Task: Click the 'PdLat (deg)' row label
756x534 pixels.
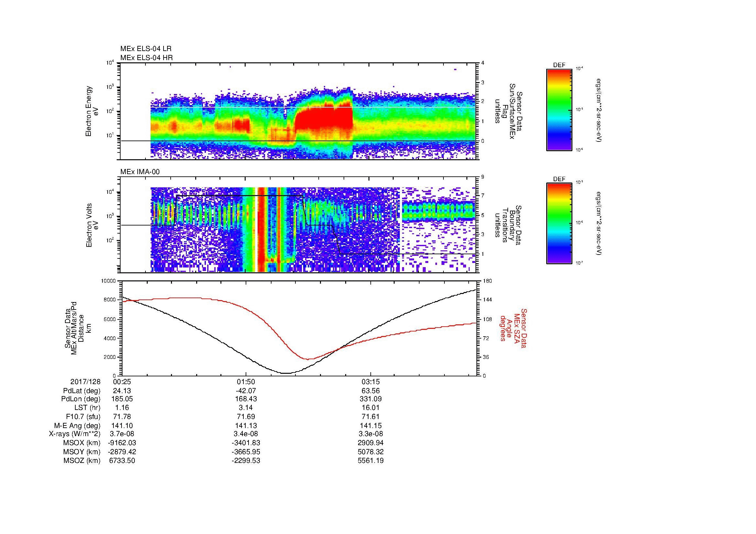Action: pyautogui.click(x=82, y=391)
